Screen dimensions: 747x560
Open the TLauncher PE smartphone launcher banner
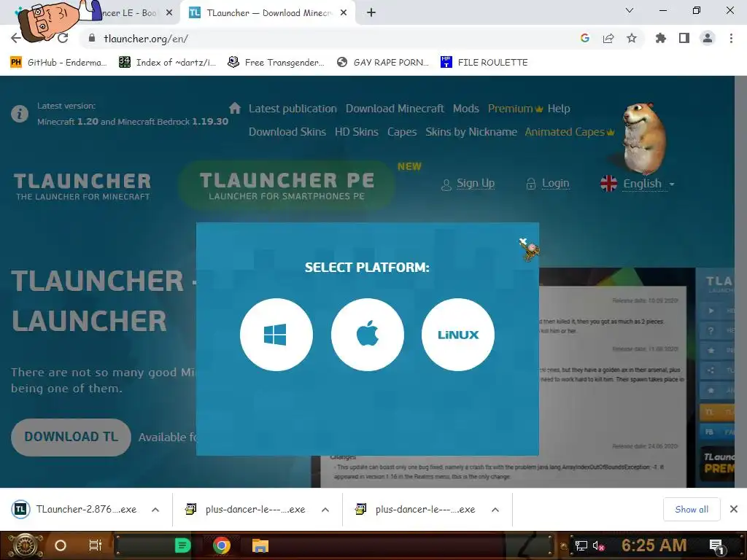287,186
